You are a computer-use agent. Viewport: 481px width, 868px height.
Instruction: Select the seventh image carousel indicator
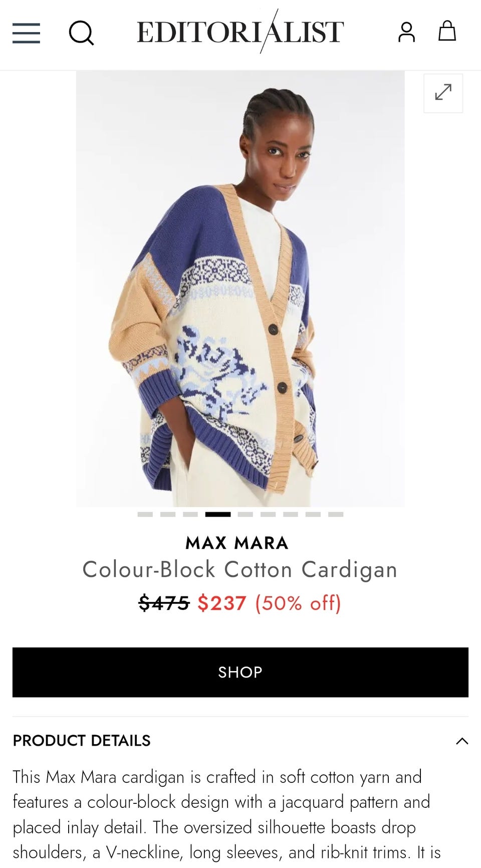coord(291,514)
